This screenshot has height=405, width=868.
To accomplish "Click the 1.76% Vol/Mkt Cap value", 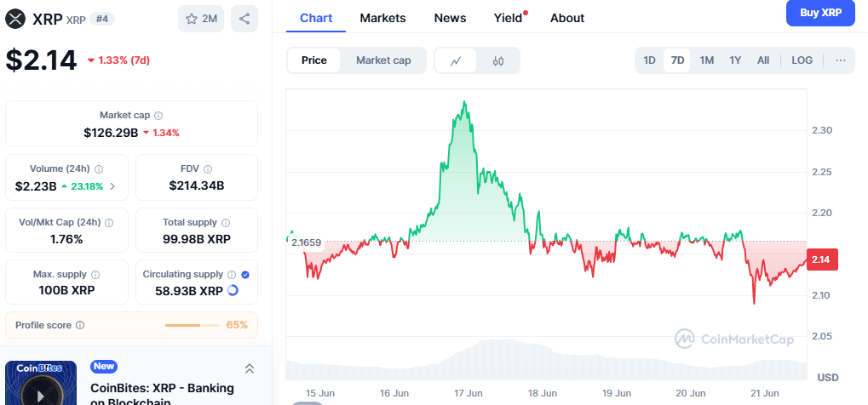I will pyautogui.click(x=66, y=239).
